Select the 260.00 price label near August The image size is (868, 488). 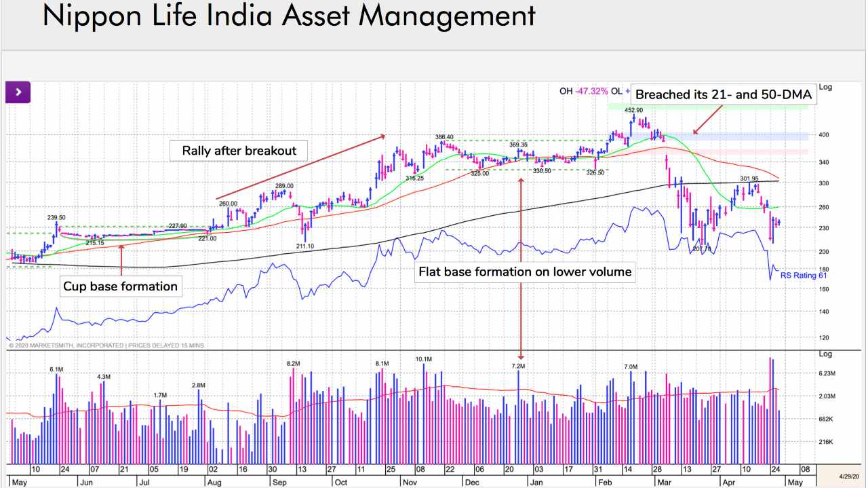pyautogui.click(x=228, y=204)
